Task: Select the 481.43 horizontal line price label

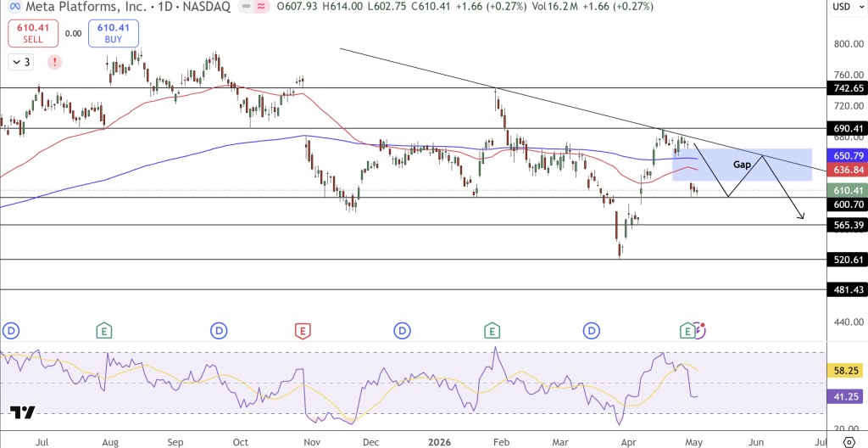Action: [847, 289]
